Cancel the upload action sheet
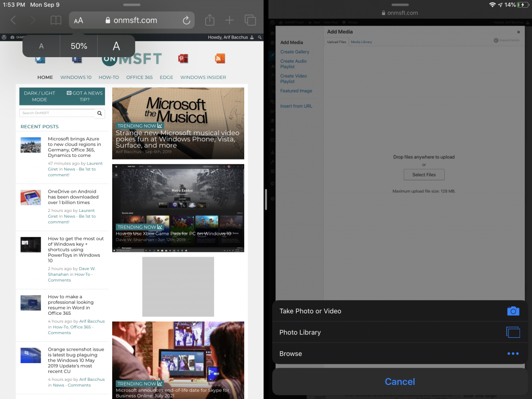The image size is (532, 399). click(400, 382)
